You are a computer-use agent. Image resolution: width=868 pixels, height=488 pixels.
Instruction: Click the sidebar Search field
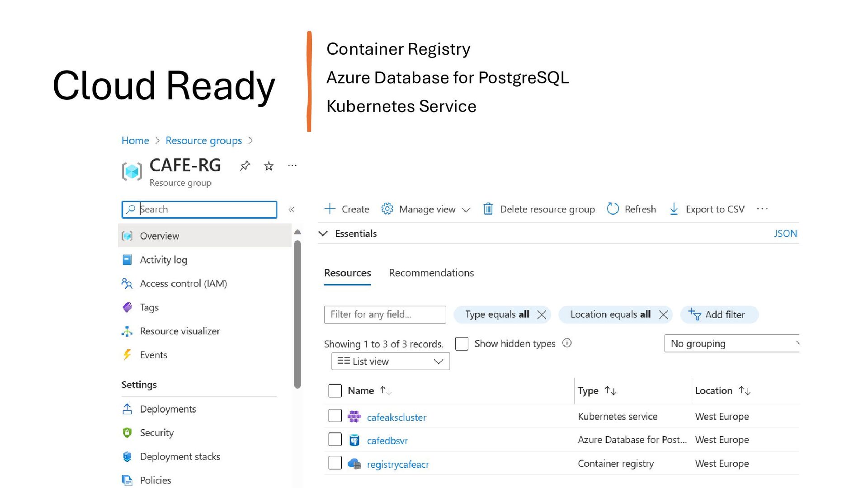tap(199, 209)
